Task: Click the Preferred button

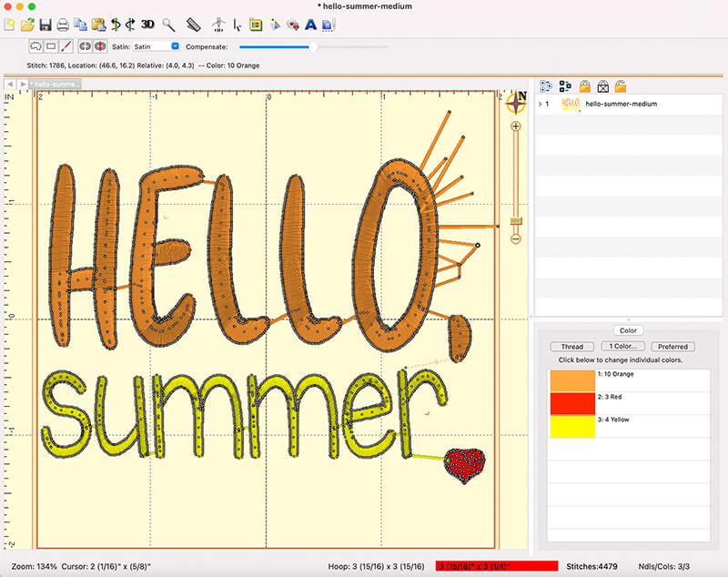Action: point(672,347)
